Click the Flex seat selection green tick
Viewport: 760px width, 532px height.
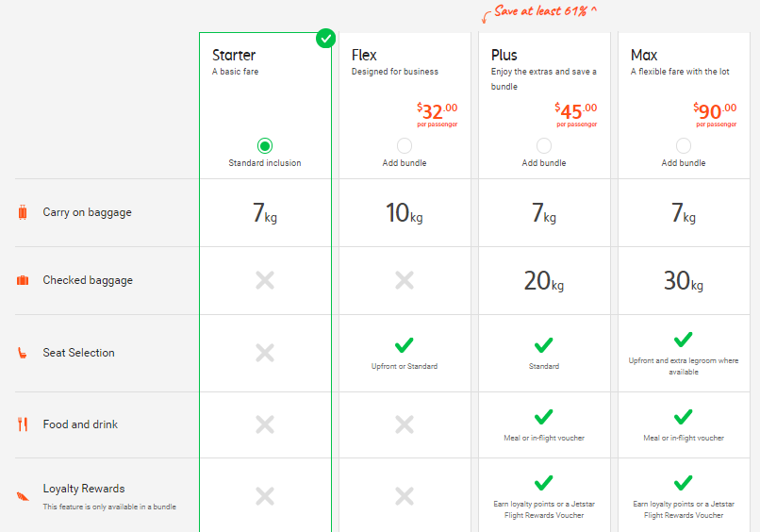(x=405, y=345)
